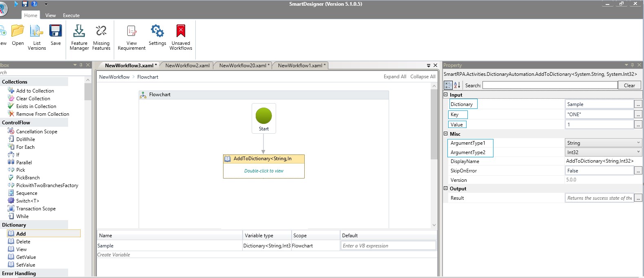Click the View Requirement icon

131,31
